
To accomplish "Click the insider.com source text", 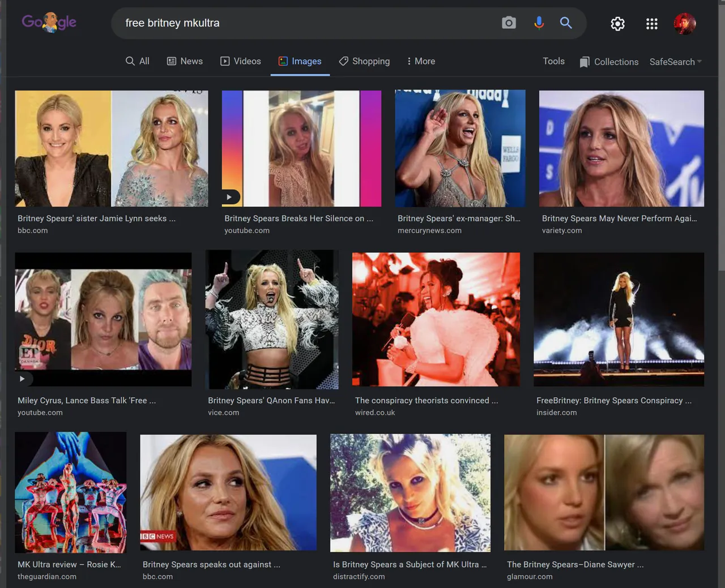I will (556, 413).
